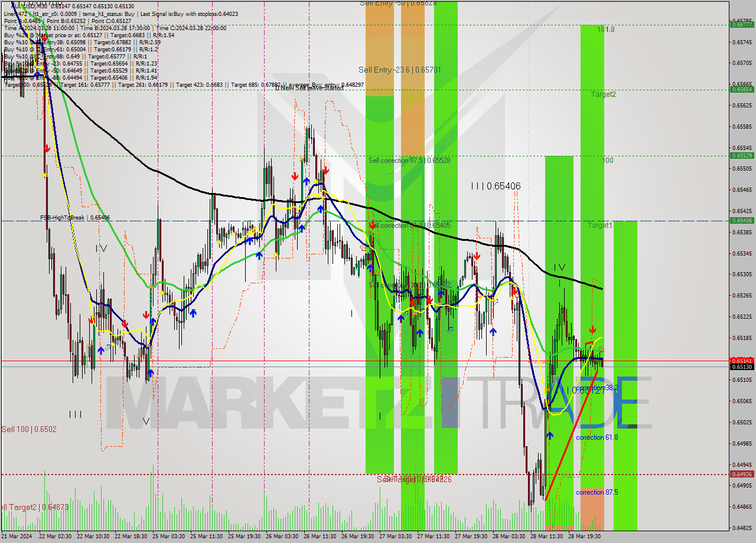756x543 pixels.
Task: Click the 0.65141 price tag
Action: pyautogui.click(x=742, y=361)
